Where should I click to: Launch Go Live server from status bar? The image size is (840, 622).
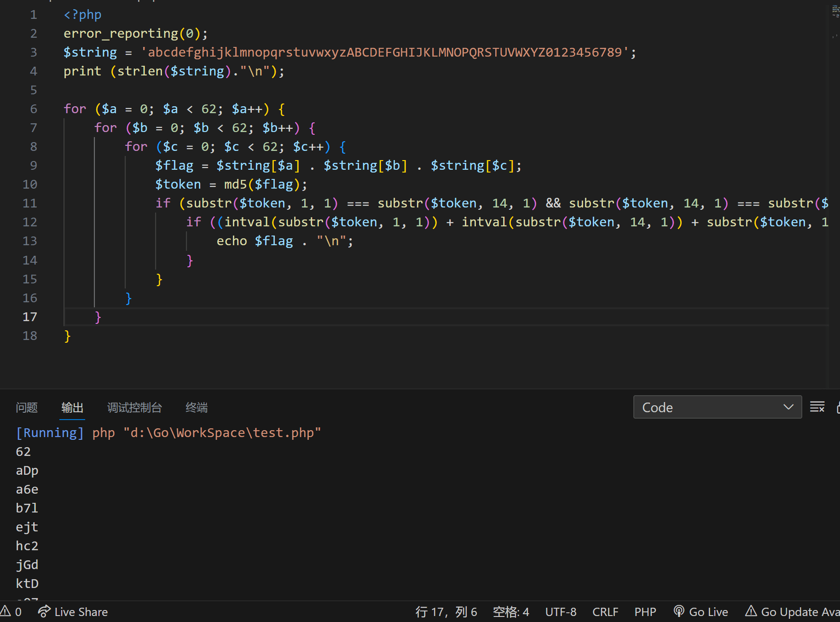click(701, 612)
